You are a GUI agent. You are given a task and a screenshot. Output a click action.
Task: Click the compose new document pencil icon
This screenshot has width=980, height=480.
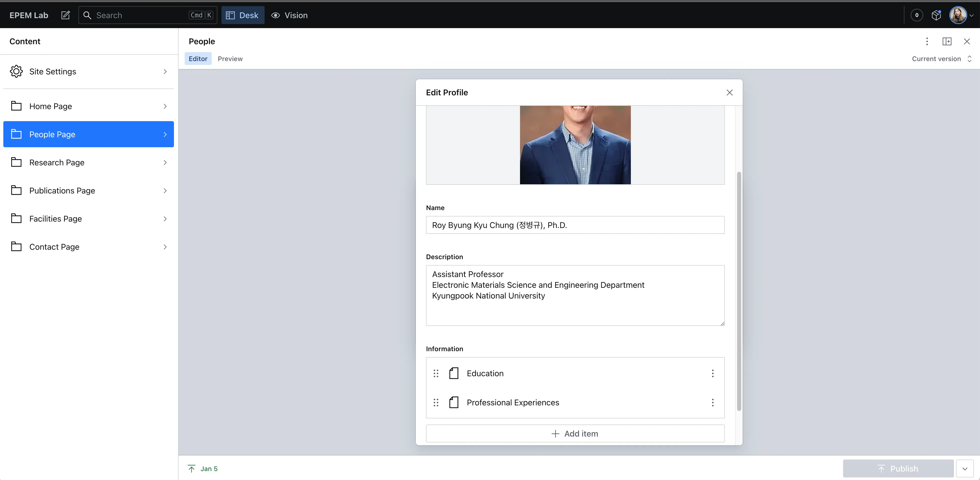click(65, 15)
